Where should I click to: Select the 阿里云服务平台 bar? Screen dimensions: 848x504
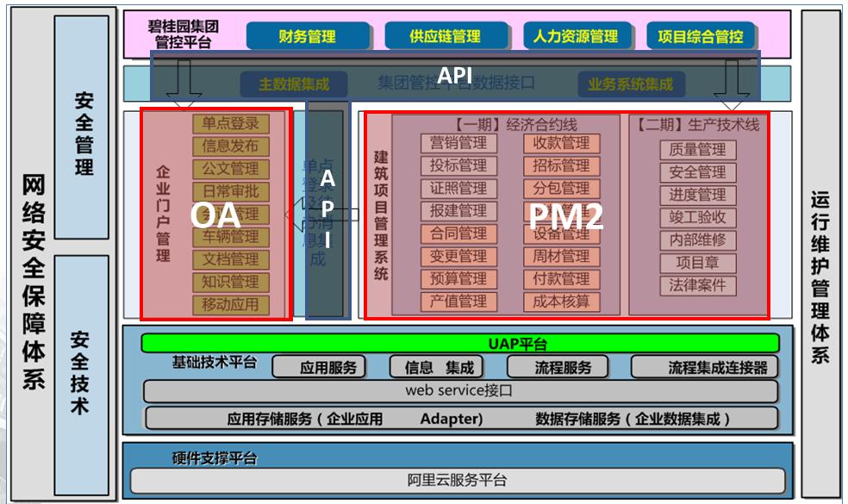click(x=458, y=480)
